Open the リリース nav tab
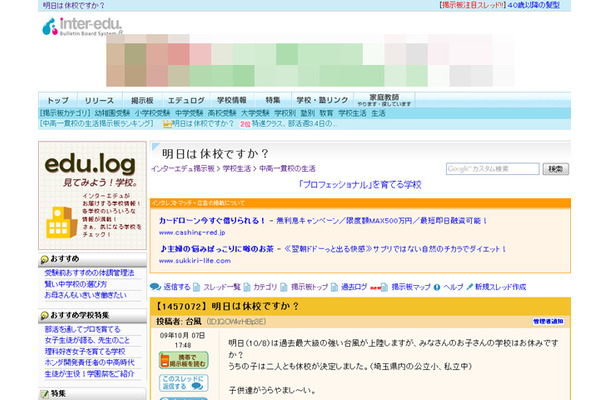This screenshot has height=400, width=610. [x=100, y=100]
